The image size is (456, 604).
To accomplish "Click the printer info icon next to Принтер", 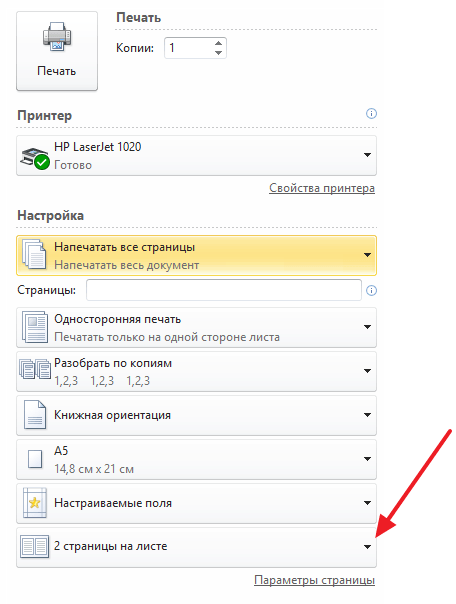I will pos(371,114).
